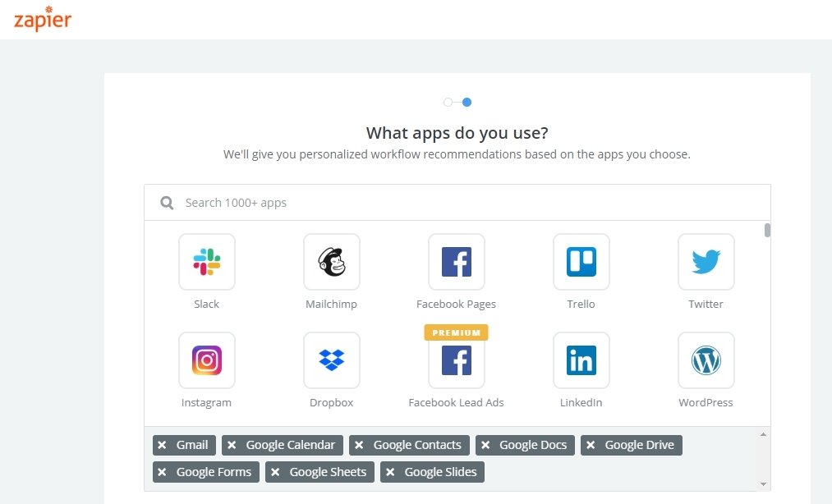The image size is (832, 504).
Task: Remove the Google Sheets tag
Action: click(275, 472)
